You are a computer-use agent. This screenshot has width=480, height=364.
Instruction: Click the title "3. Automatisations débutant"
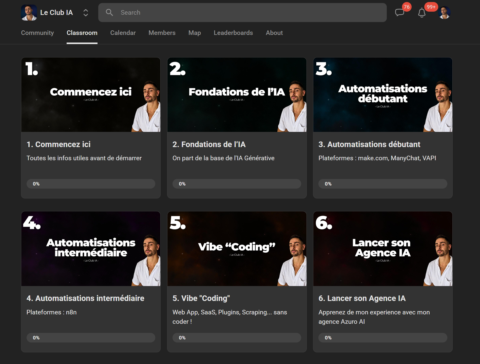coord(369,144)
